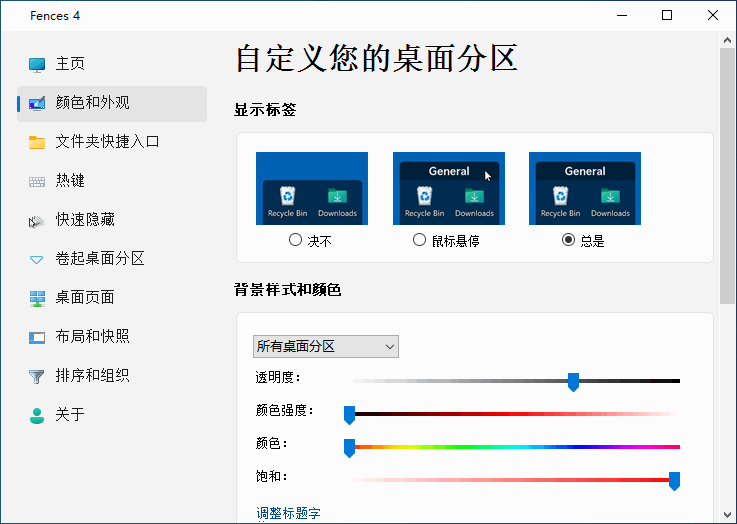Click the 透明度 slider handle

tap(573, 382)
